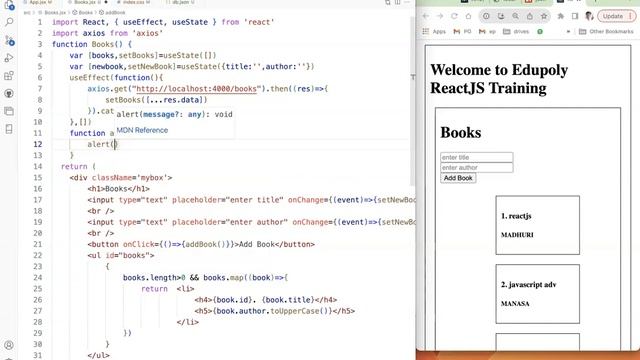The width and height of the screenshot is (640, 360).
Task: Toggle the browser side panel
Action: pos(575,16)
